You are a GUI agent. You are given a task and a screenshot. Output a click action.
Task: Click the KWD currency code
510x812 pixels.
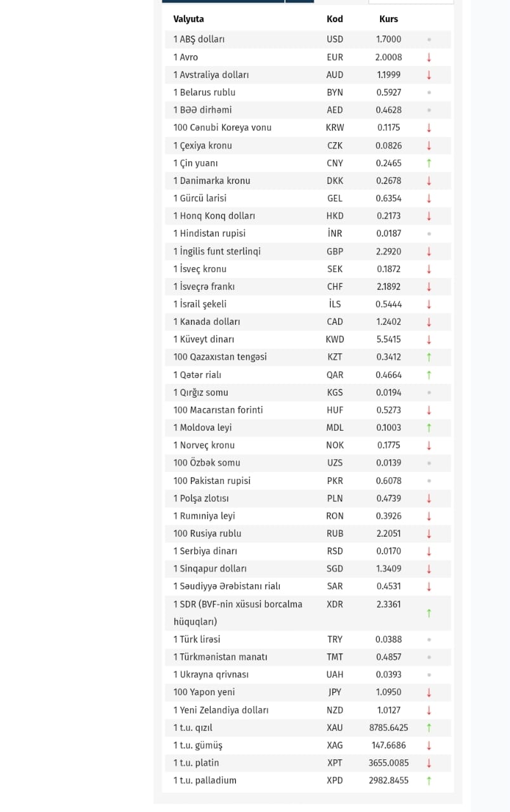click(335, 339)
